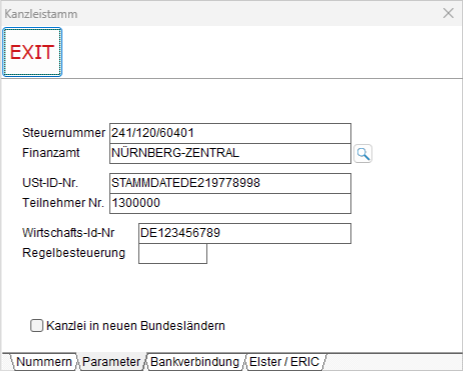
Task: Click the Teilnehmer Nr. label
Action: point(63,203)
